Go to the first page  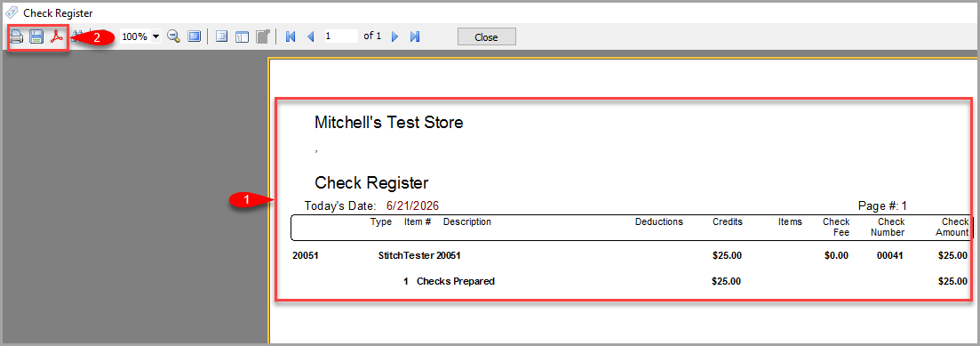(x=290, y=37)
